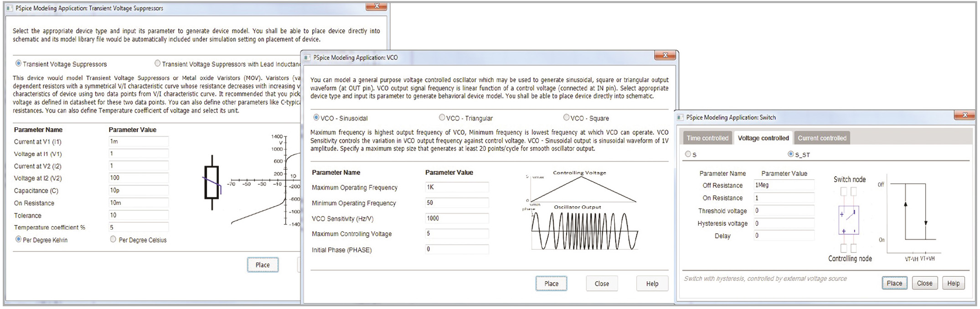Click Close in the VCO window
980x309 pixels.
602,283
